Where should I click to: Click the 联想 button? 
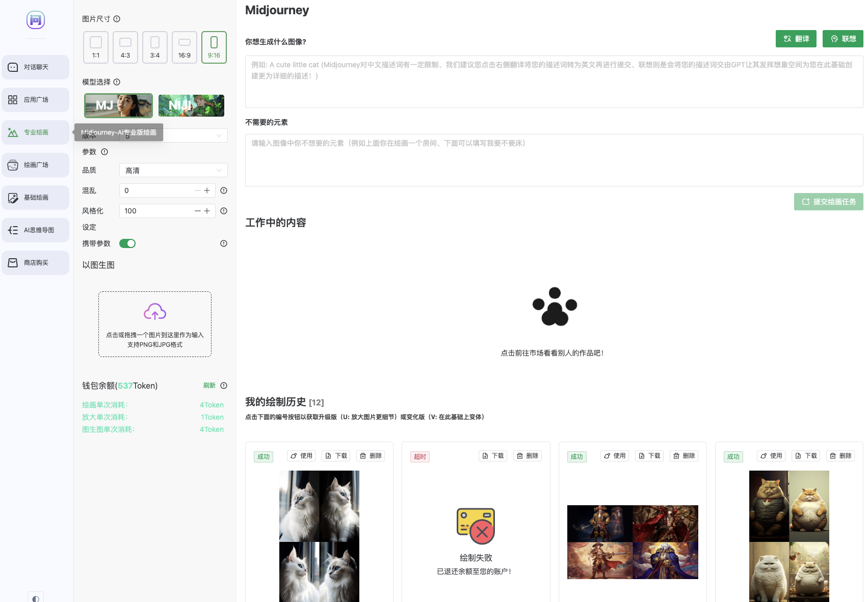[843, 39]
